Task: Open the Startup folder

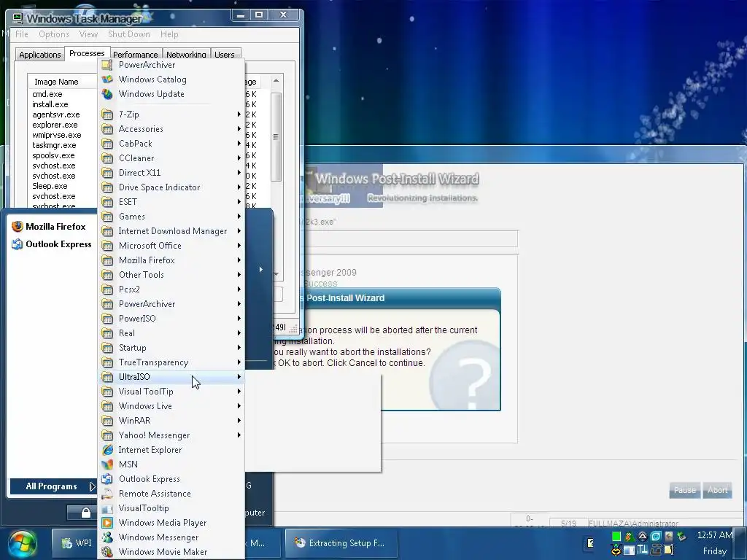Action: pos(171,348)
